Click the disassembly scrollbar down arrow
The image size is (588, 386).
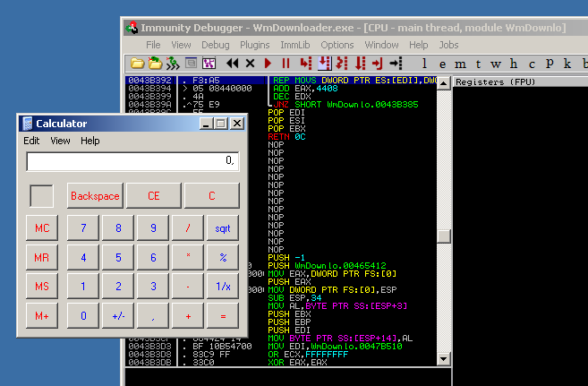click(x=444, y=359)
